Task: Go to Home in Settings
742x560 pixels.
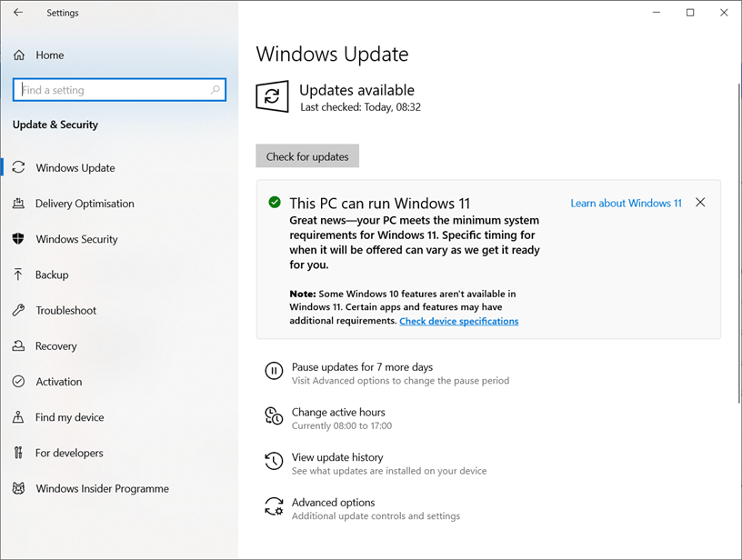Action: [x=50, y=55]
